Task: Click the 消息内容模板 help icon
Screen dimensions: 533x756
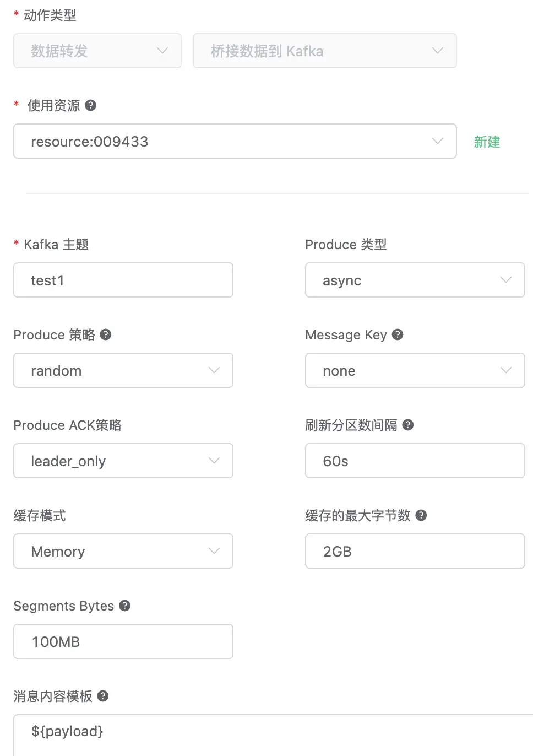Action: click(102, 696)
